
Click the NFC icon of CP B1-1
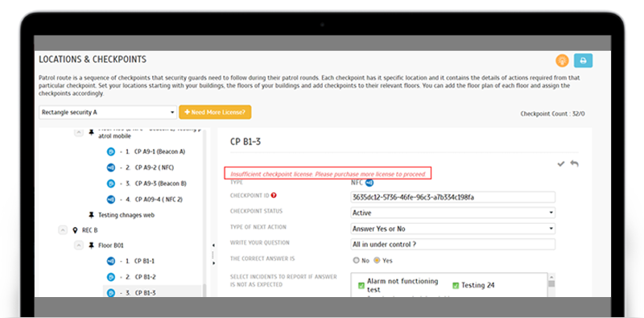coord(110,261)
